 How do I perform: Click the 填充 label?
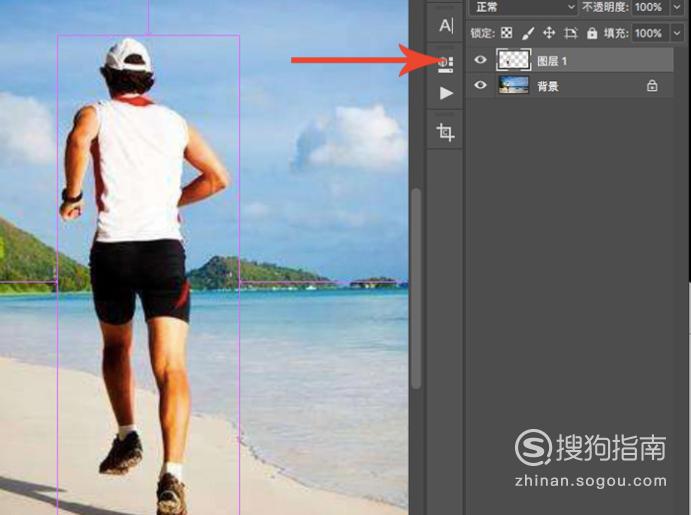click(616, 33)
